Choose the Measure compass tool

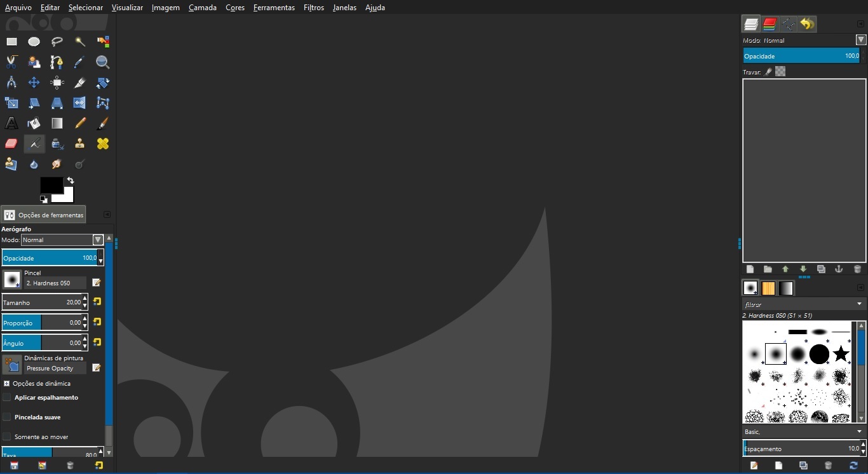(x=11, y=83)
